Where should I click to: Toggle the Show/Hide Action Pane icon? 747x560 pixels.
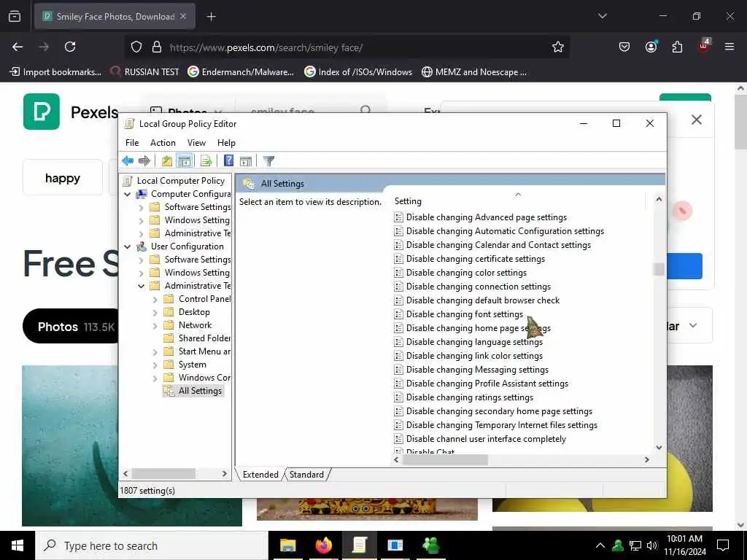click(246, 161)
